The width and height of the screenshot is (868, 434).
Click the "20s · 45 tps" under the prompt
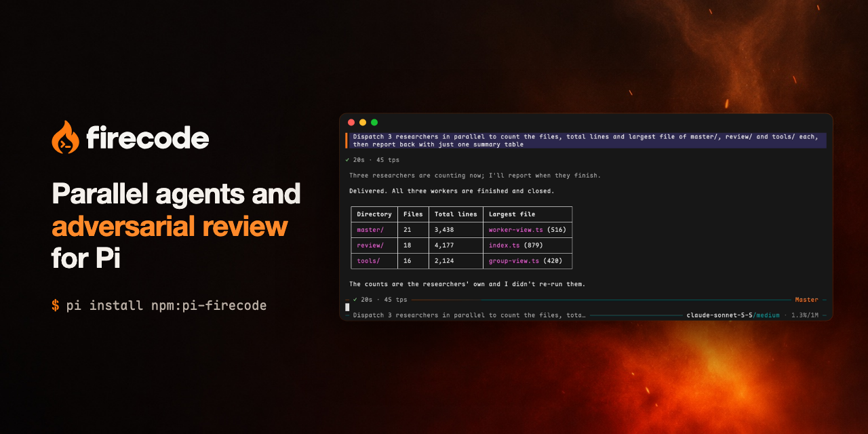coord(376,160)
